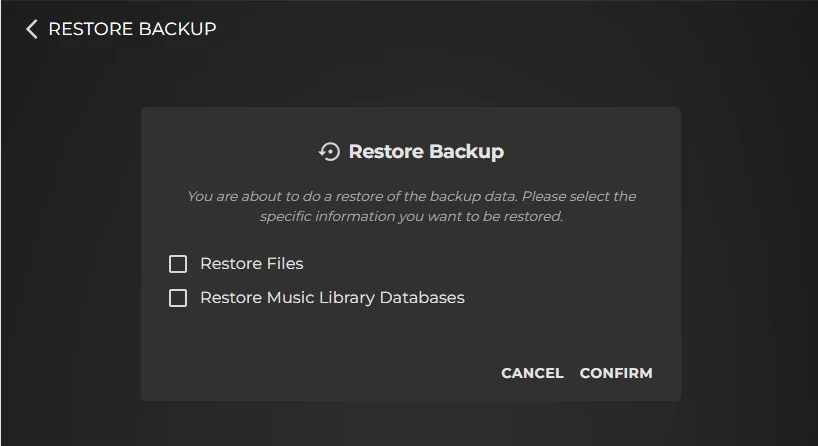Click the "Restore Files" label text

coord(251,264)
